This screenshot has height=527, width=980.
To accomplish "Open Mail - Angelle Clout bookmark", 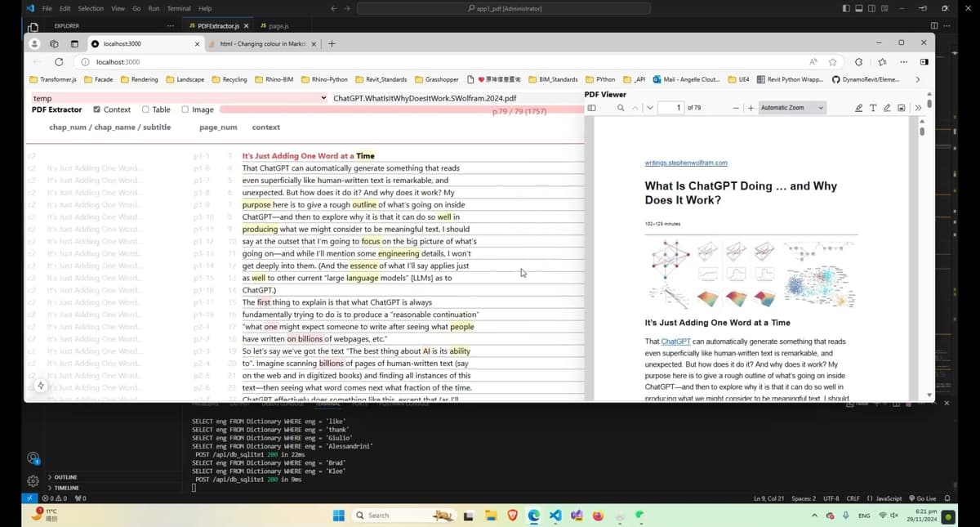I will 686,79.
